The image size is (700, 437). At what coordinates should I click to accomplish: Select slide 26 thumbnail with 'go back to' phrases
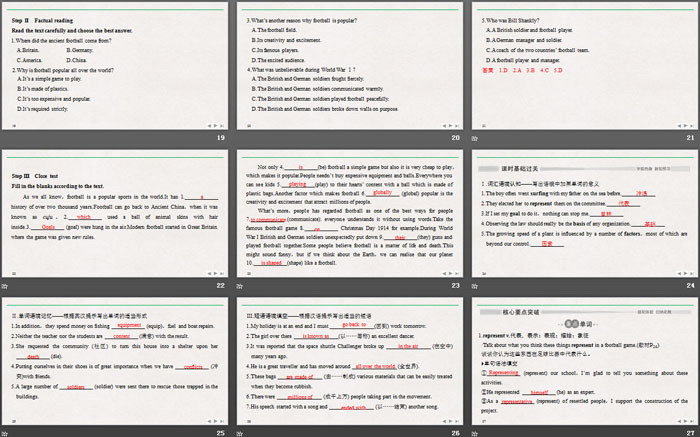pos(350,361)
